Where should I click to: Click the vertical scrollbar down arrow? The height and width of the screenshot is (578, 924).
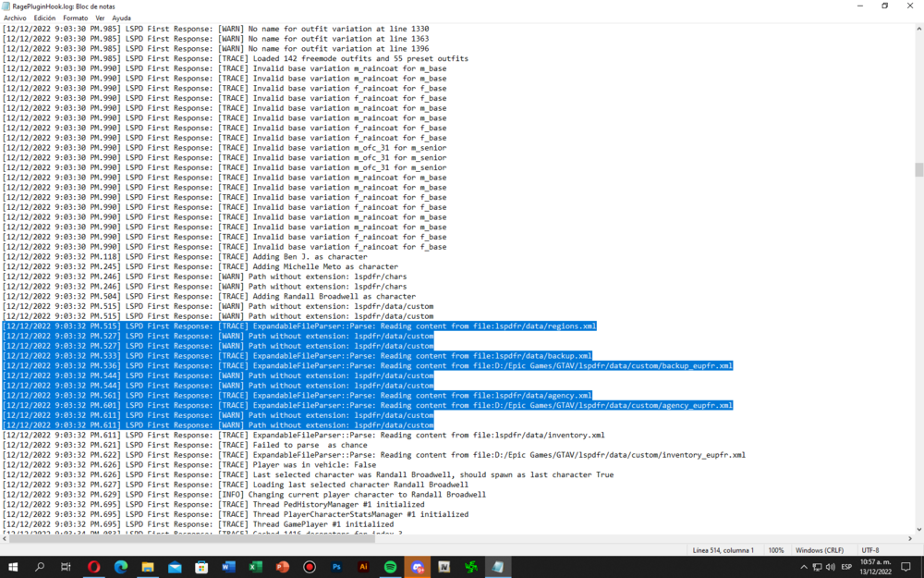[918, 530]
